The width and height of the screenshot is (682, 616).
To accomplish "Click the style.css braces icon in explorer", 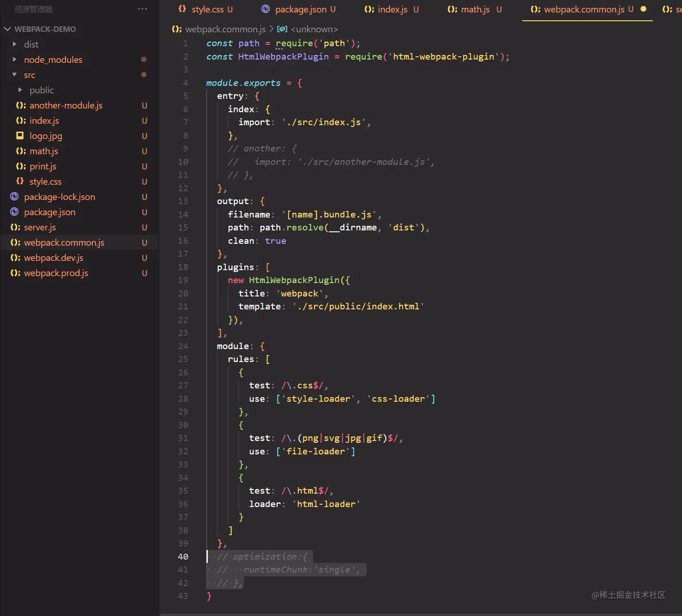I will (x=20, y=181).
